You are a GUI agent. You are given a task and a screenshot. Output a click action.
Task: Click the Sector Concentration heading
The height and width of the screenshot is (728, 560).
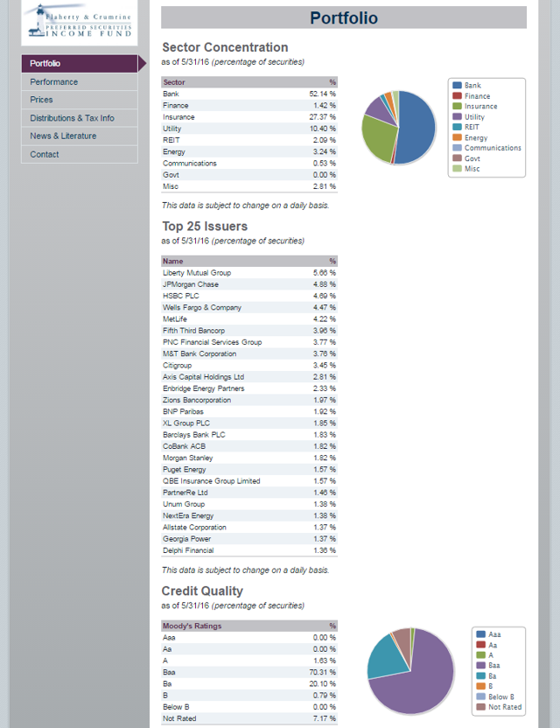coord(225,47)
